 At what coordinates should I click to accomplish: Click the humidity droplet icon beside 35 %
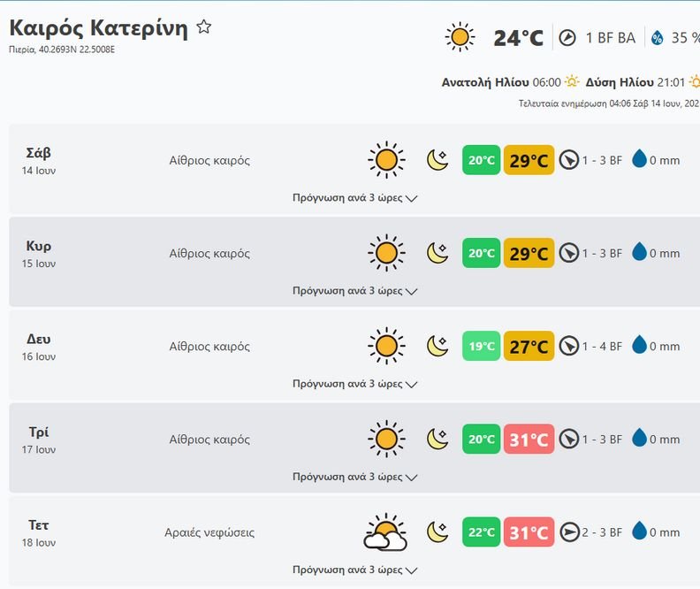coord(658,38)
